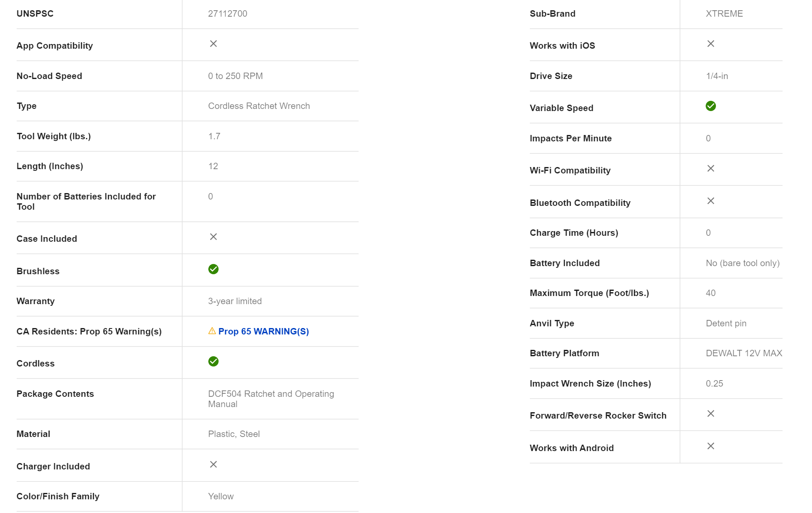Click the X mark for Charger Included
The height and width of the screenshot is (513, 812).
[213, 464]
